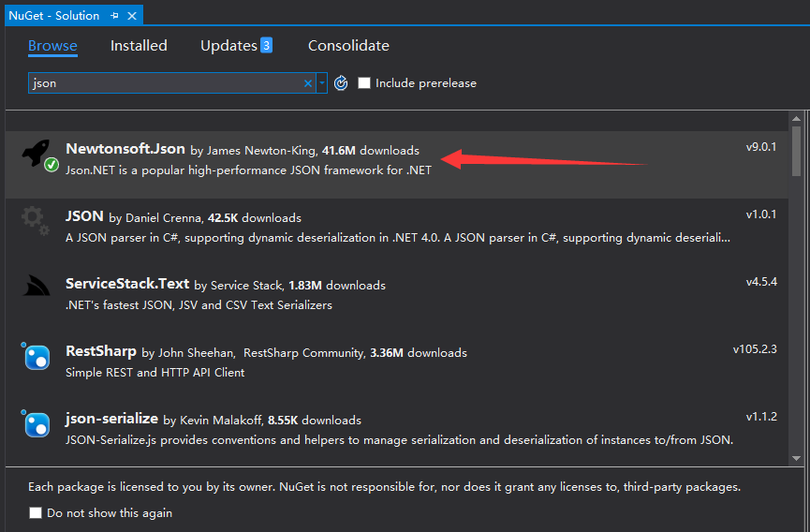The image size is (810, 532).
Task: Click the 'A JSON parser in C#' description
Action: point(398,238)
